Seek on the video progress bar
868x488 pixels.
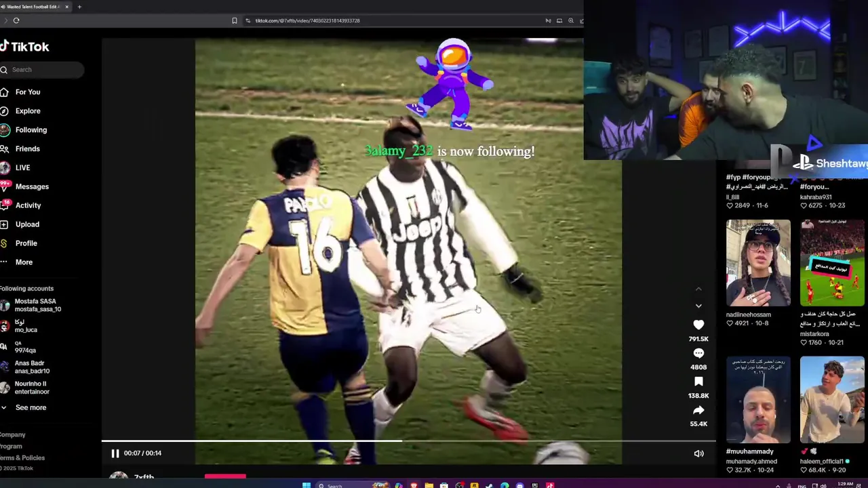(x=408, y=441)
